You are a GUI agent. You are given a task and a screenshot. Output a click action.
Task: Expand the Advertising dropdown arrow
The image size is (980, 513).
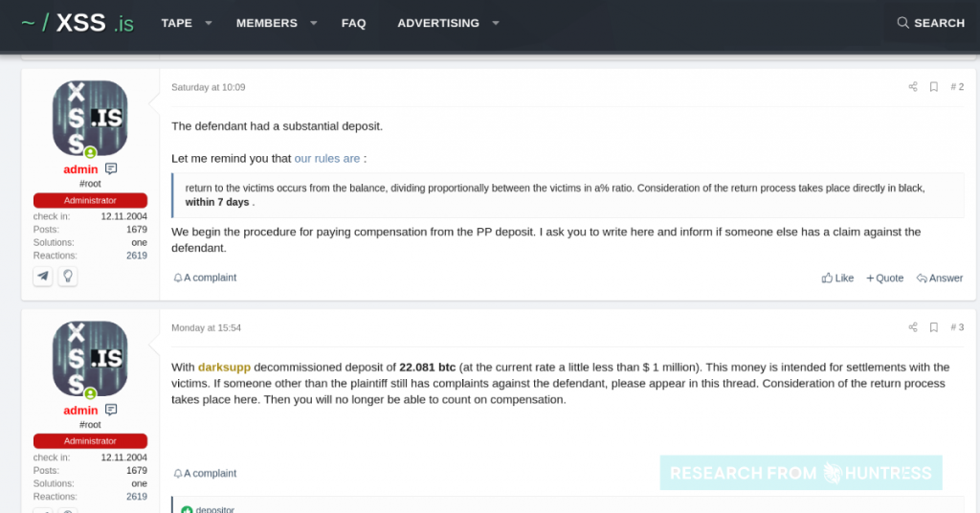coord(496,23)
